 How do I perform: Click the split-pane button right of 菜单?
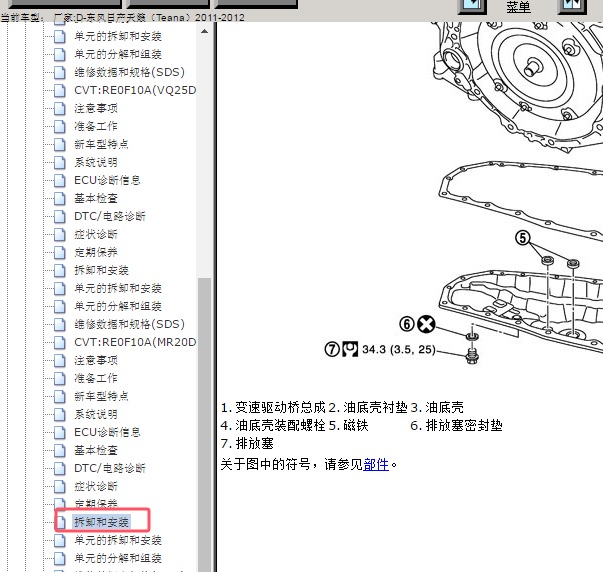(x=572, y=6)
